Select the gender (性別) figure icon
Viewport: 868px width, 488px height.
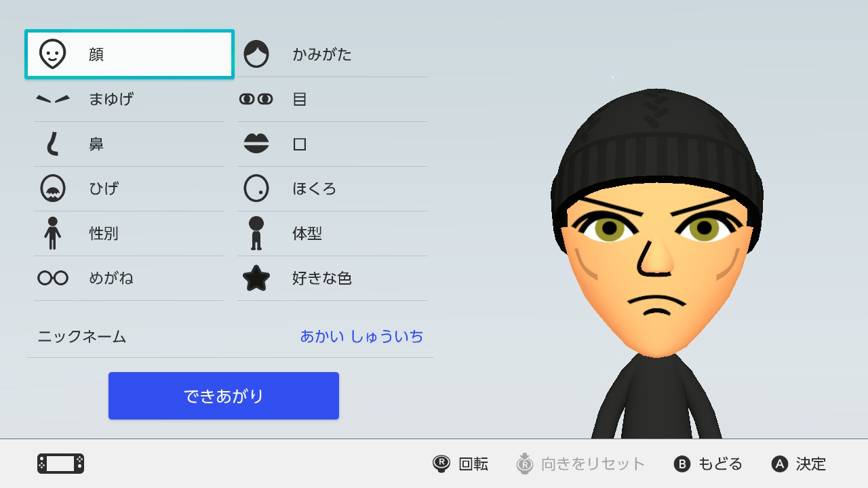[x=53, y=233]
